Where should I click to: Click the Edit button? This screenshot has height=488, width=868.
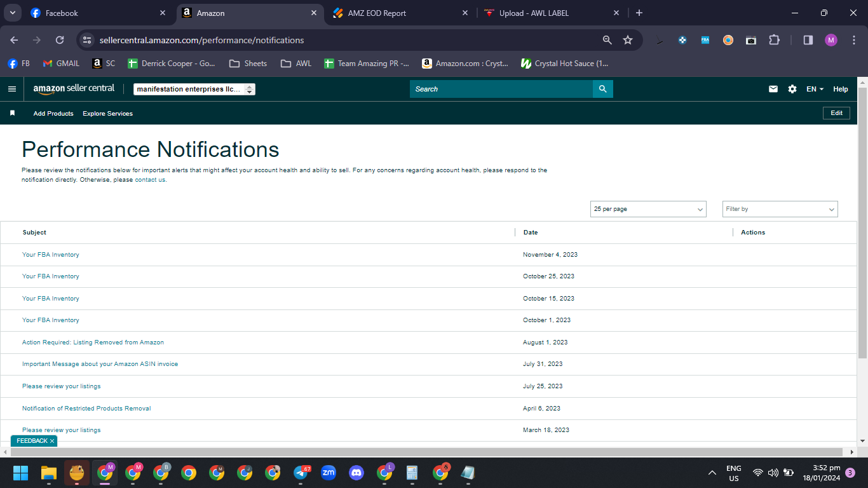[x=836, y=113]
